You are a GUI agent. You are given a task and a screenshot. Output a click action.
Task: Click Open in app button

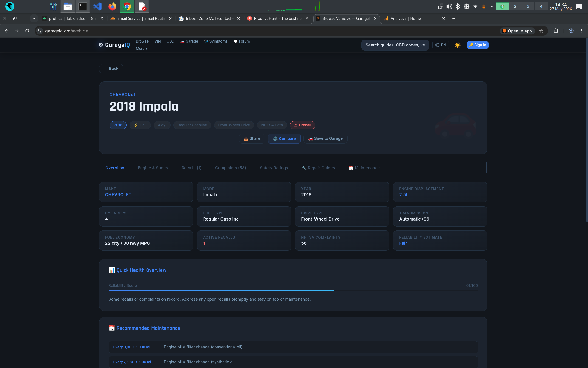coord(517,31)
